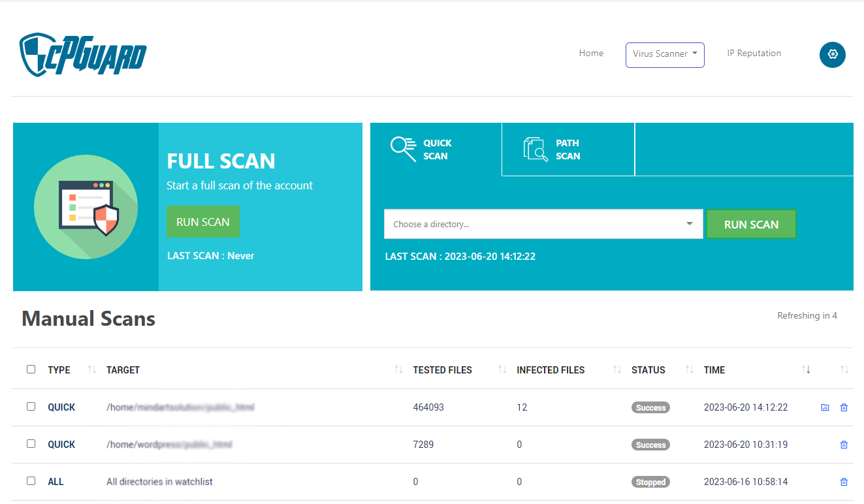Viewport: 864px width, 504px height.
Task: Click the /home/wordpress target path
Action: point(169,445)
